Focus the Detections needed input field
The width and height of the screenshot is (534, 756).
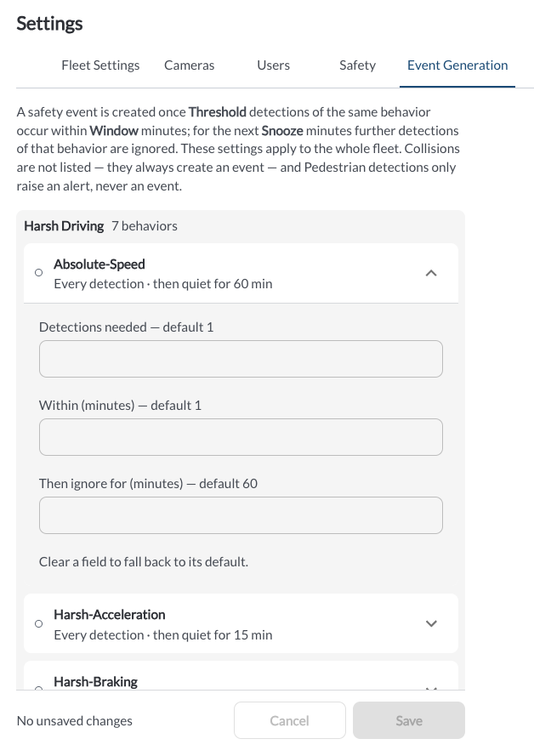click(x=241, y=359)
